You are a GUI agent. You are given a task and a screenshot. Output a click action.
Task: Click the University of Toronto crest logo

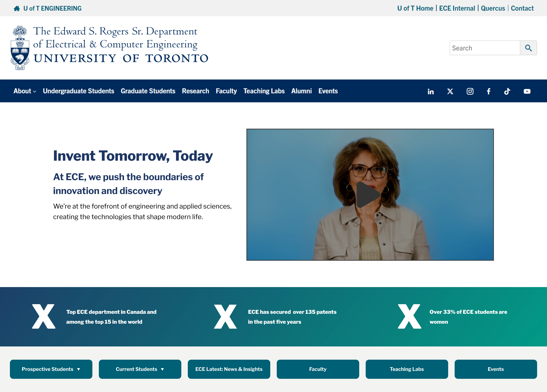(20, 48)
